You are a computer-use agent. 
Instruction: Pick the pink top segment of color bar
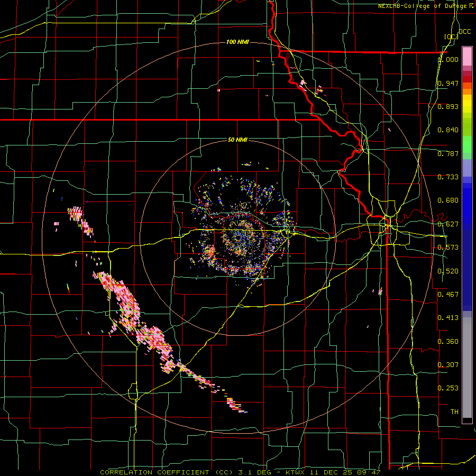tap(467, 56)
